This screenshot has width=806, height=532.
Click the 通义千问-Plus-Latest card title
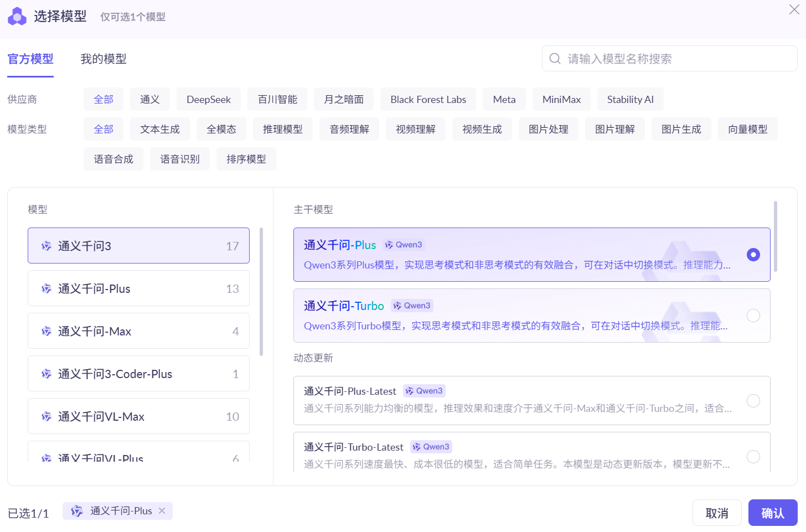click(350, 391)
